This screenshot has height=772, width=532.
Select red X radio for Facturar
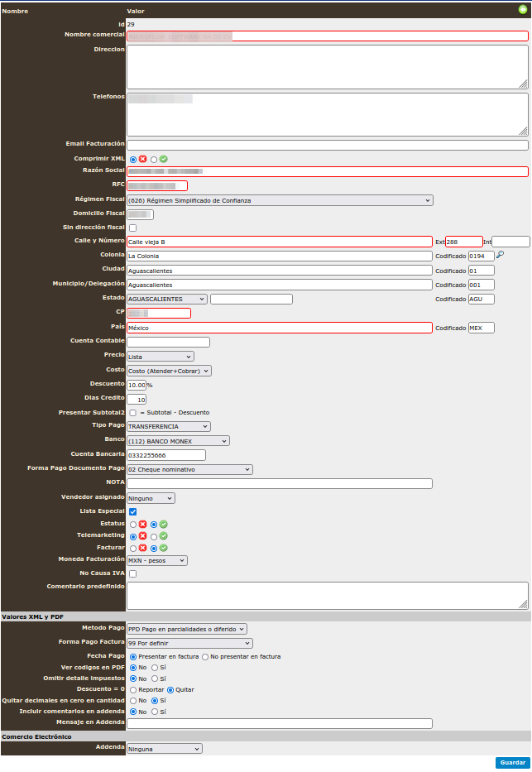[133, 549]
